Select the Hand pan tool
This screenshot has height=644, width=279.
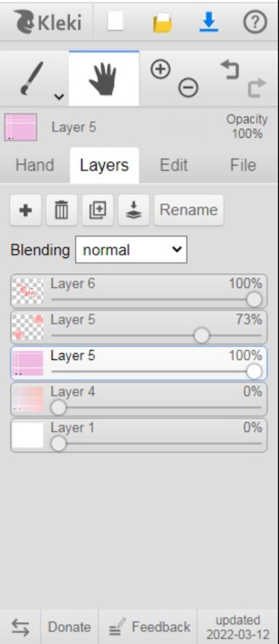click(x=104, y=79)
